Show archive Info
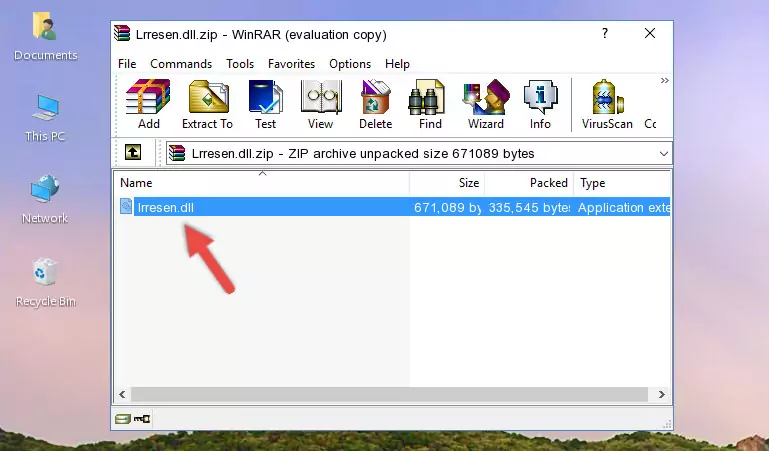The image size is (769, 451). coord(540,105)
